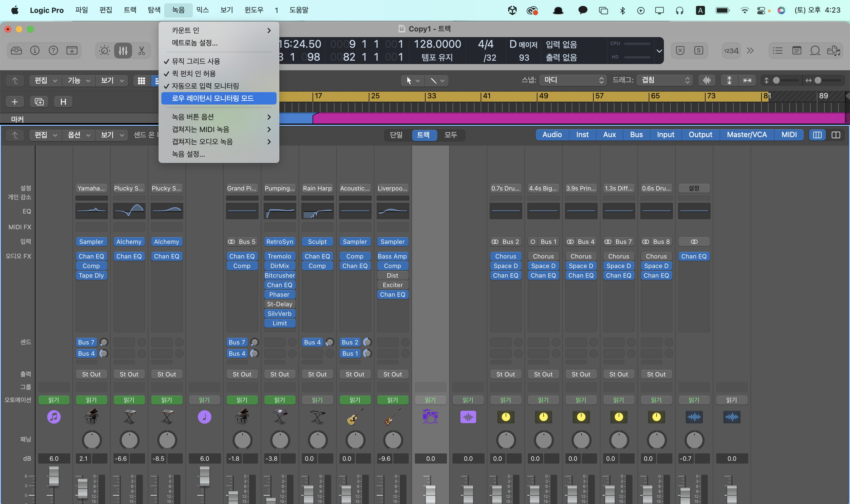Select 로우 레이턴시 모니터링 모드 menu item
The width and height of the screenshot is (850, 504).
(213, 98)
